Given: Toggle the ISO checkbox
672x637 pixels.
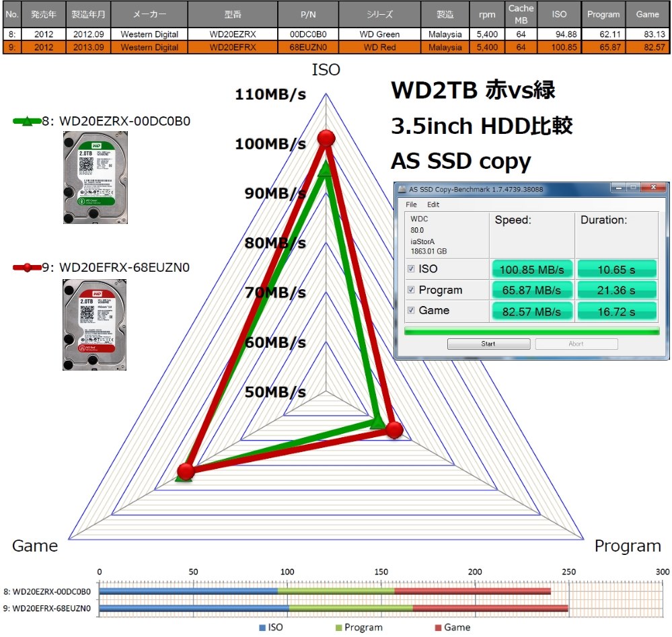Looking at the screenshot, I should pos(411,269).
